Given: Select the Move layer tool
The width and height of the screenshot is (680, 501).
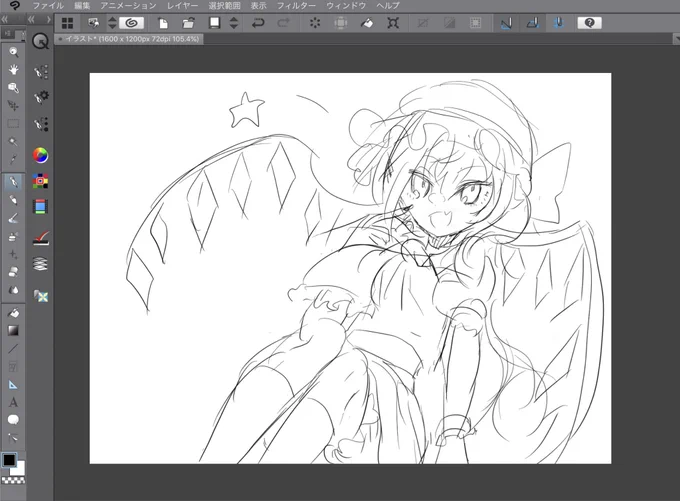Looking at the screenshot, I should 13,106.
